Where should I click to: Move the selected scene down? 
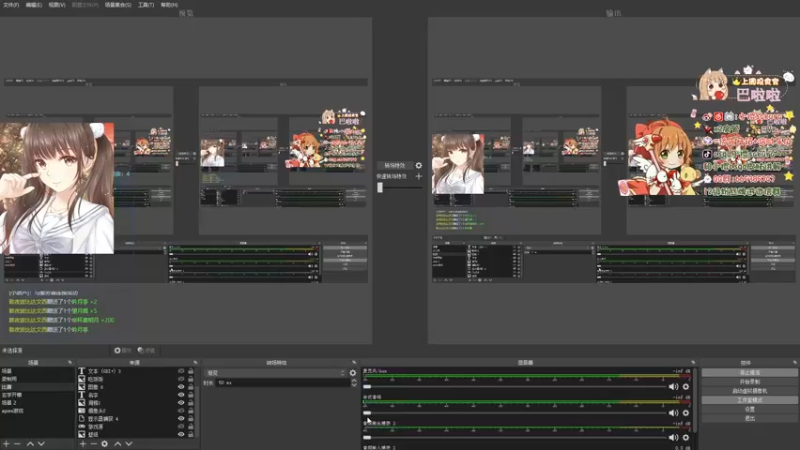[x=41, y=444]
